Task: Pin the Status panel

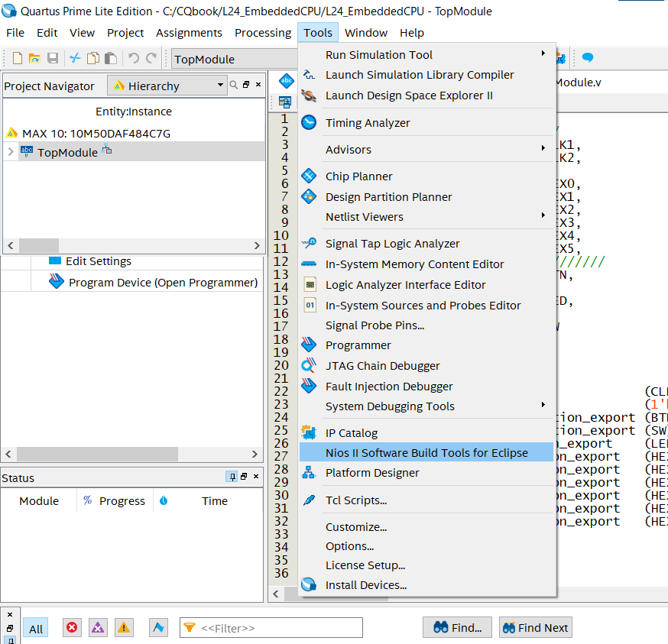Action: tap(232, 477)
